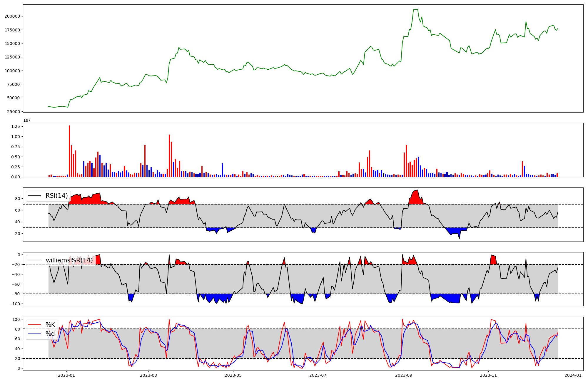Screen dimensions: 588x382
Task: Click the 2023-03 x-axis date label
Action: pos(148,375)
